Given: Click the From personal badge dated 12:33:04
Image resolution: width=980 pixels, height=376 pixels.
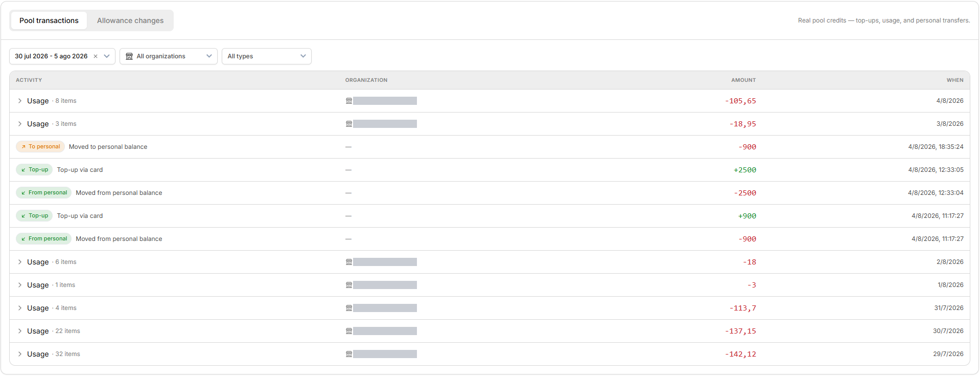Looking at the screenshot, I should pyautogui.click(x=43, y=193).
